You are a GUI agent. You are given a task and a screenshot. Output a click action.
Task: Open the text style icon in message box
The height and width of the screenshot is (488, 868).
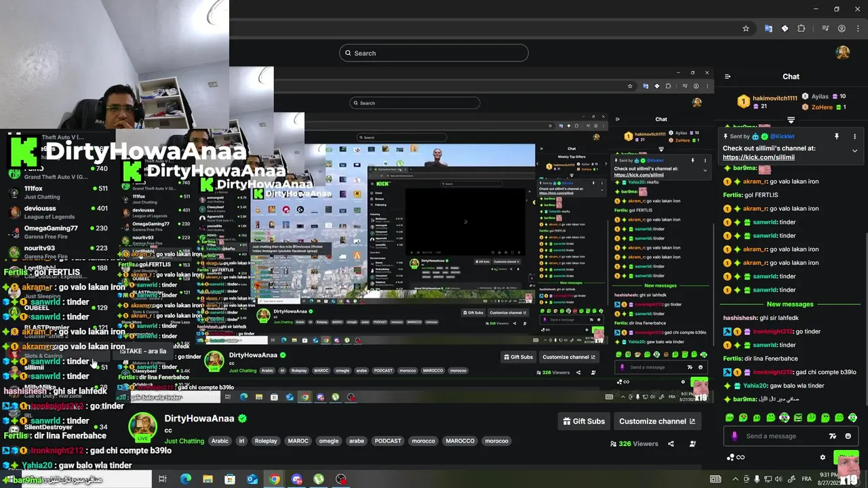point(833,436)
